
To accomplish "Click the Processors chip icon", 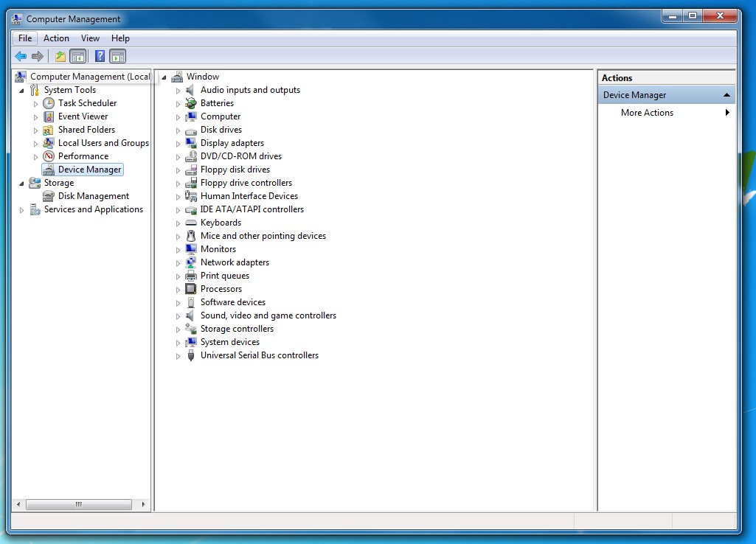I will (x=191, y=289).
